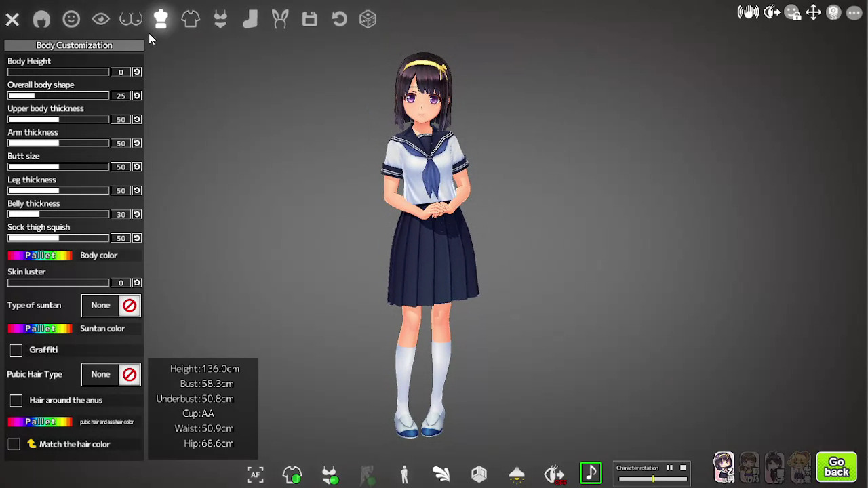868x488 pixels.
Task: Click the Body Customization panel header
Action: [74, 45]
